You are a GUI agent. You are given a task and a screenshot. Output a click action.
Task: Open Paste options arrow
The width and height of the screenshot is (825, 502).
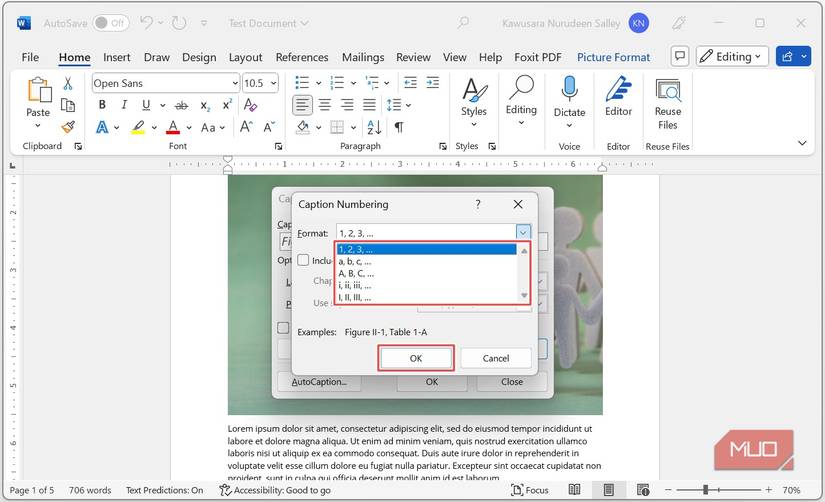tap(38, 126)
